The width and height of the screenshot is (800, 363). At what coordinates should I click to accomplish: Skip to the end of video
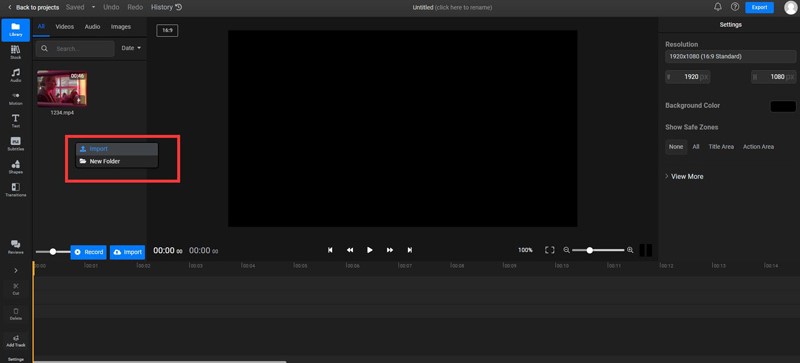coord(409,250)
